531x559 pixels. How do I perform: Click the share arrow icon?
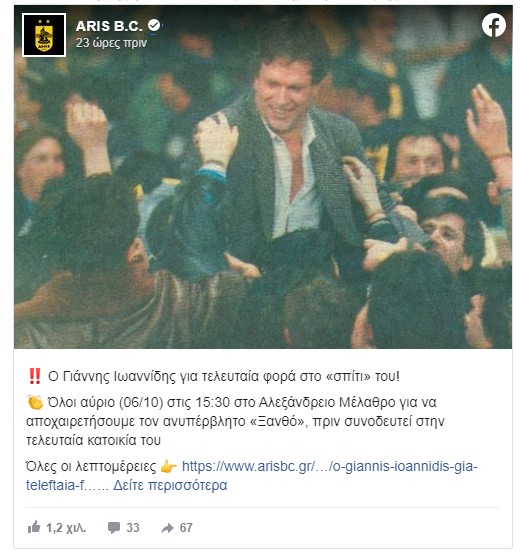168,528
